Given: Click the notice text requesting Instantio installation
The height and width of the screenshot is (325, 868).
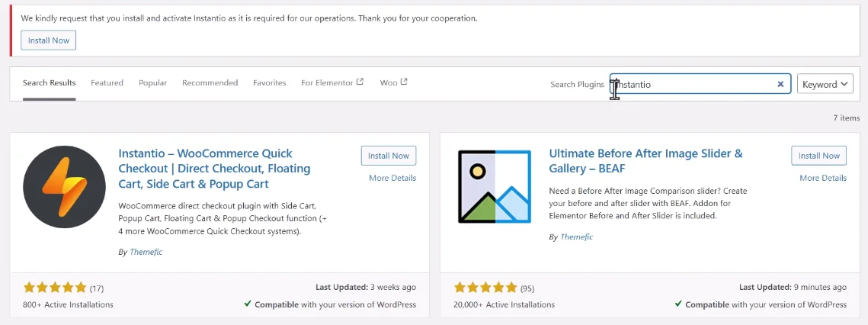Looking at the screenshot, I should [x=249, y=18].
